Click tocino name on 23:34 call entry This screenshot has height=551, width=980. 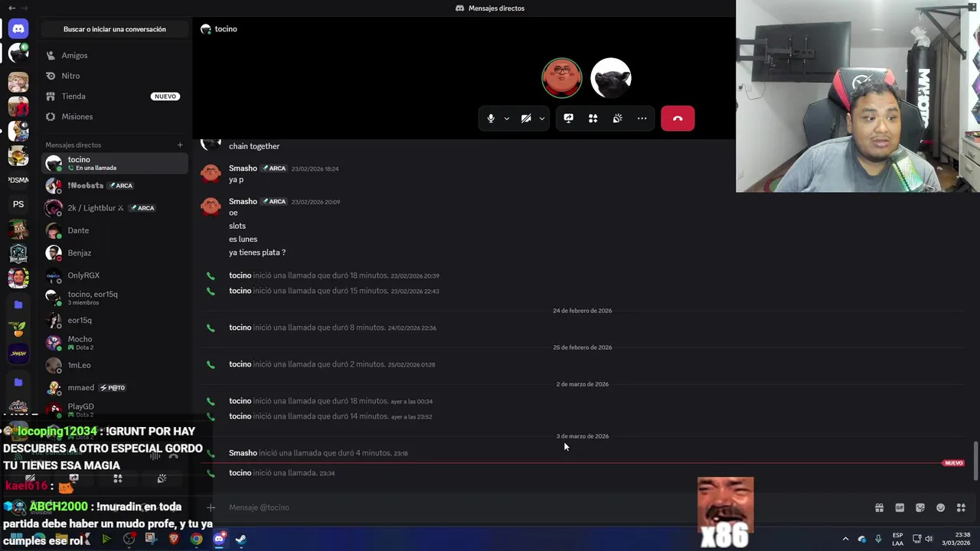240,473
